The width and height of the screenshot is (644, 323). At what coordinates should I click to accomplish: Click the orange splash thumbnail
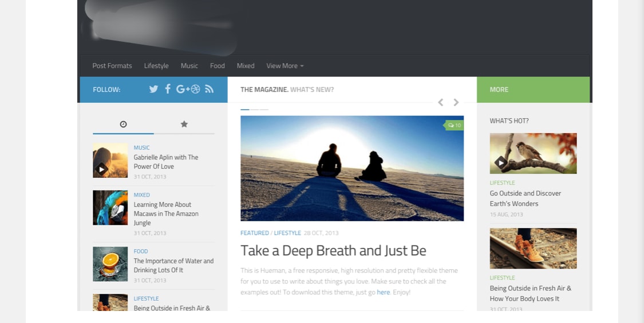(x=110, y=264)
